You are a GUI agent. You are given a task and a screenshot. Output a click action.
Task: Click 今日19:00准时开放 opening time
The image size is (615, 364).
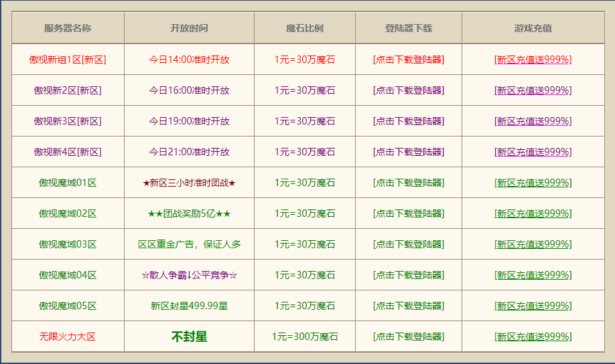pos(189,121)
